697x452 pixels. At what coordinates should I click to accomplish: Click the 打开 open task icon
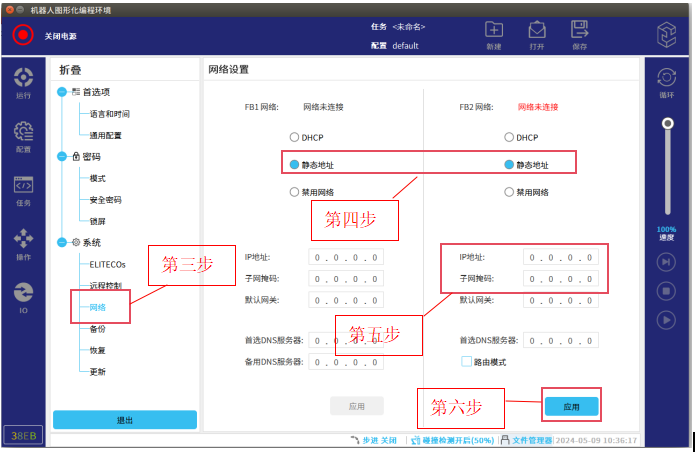pyautogui.click(x=537, y=30)
